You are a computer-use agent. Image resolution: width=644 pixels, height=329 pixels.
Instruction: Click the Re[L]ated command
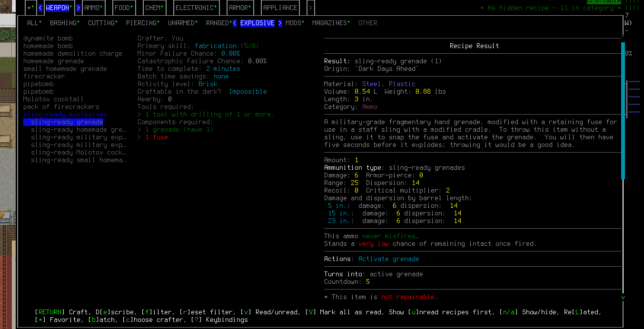point(581,312)
